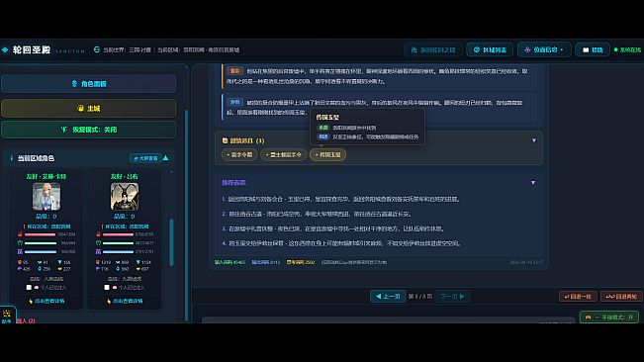Click 艾琳·卡特's red health bar

[x=40, y=234]
